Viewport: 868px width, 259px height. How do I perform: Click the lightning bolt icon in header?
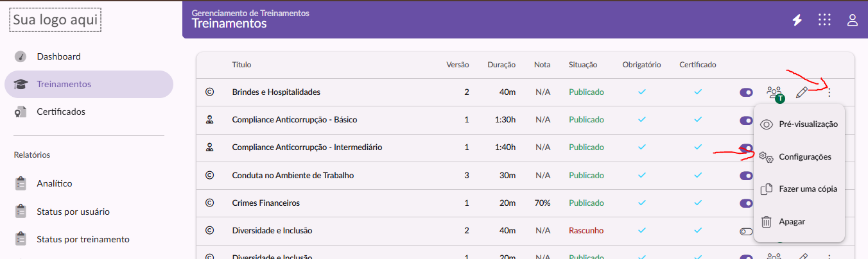click(x=797, y=20)
